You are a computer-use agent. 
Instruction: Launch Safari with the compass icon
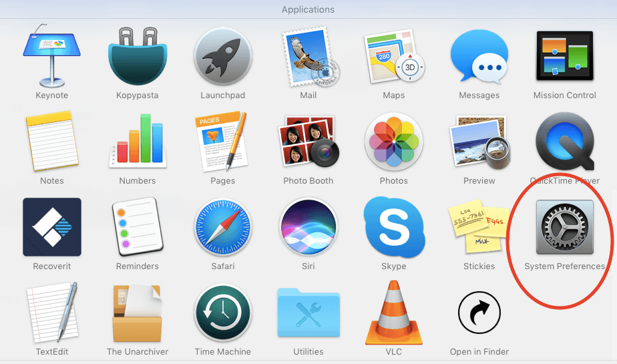[x=223, y=227]
